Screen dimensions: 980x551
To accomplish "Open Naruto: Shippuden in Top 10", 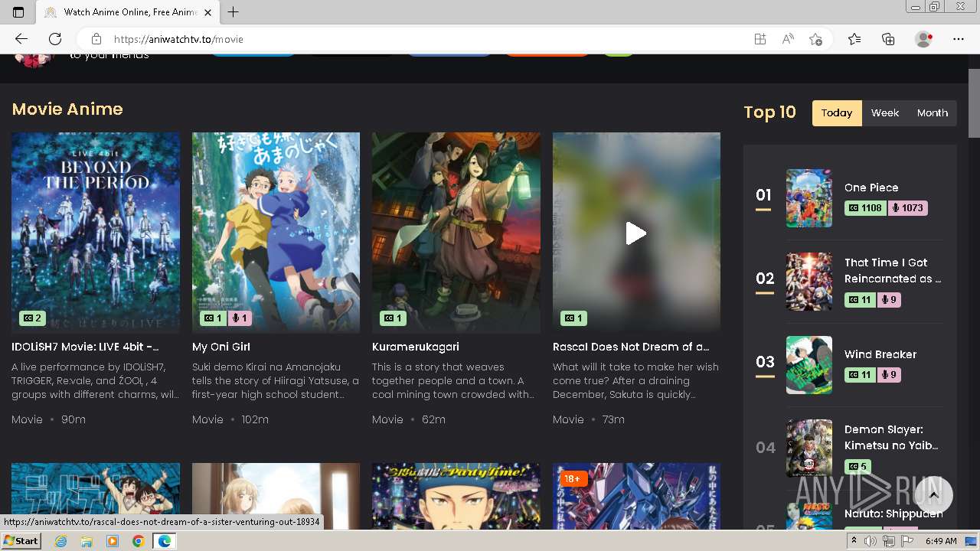I will pyautogui.click(x=893, y=514).
